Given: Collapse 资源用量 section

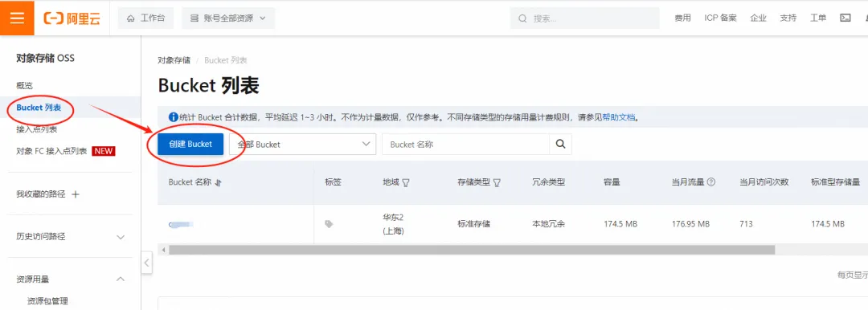Looking at the screenshot, I should (x=120, y=279).
